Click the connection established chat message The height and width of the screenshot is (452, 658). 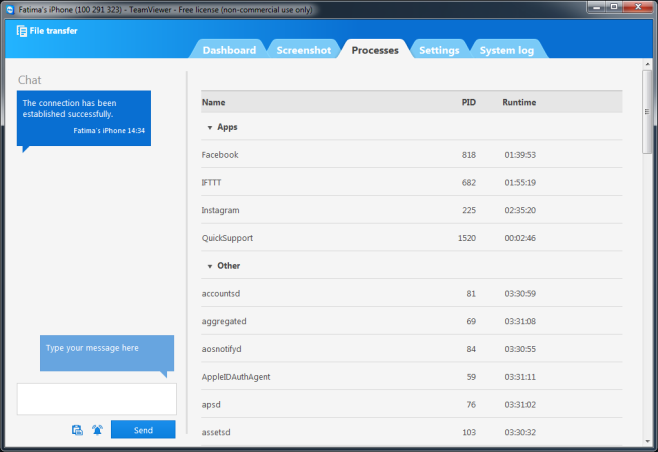[x=84, y=118]
